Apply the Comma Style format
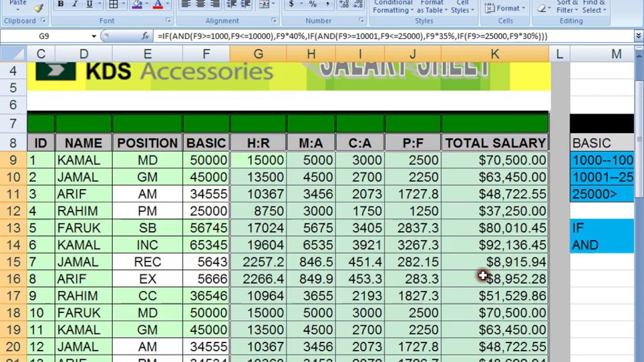 327,5
